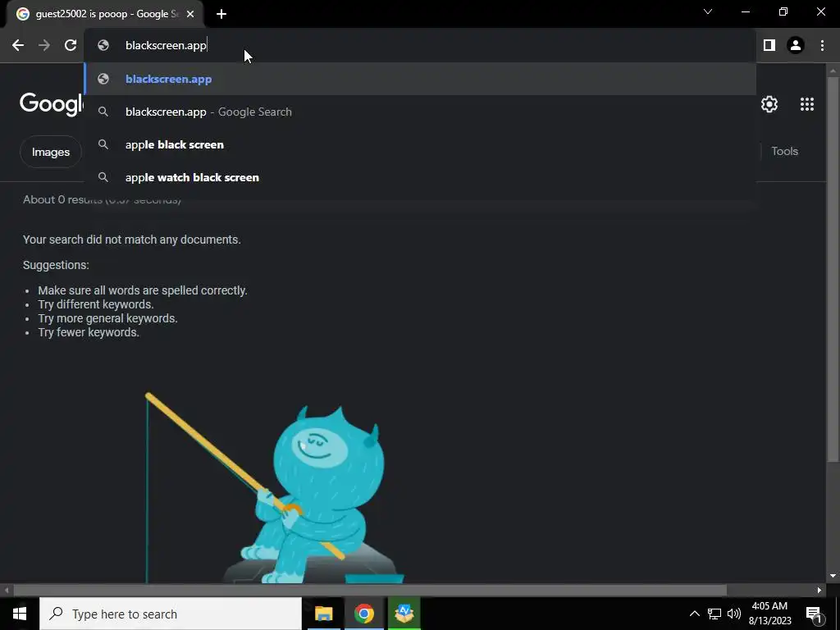Screen dimensions: 840x630
Task: Open the search Tools options
Action: pos(784,151)
